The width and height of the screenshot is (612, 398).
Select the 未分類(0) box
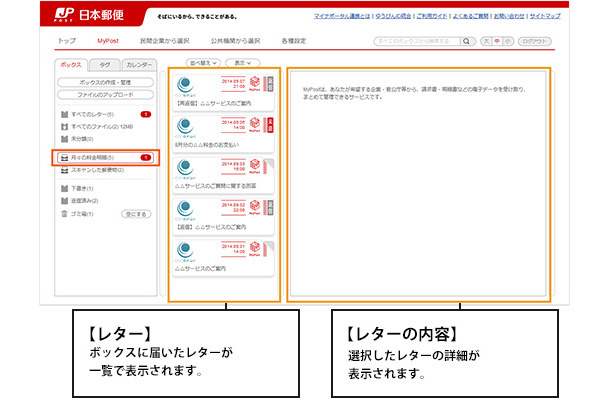pos(77,139)
